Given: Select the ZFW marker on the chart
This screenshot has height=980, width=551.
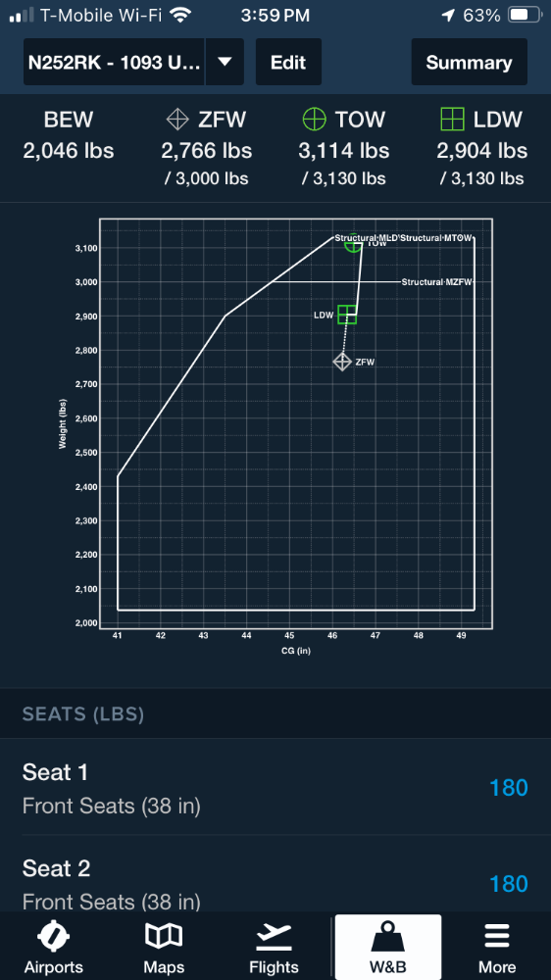Looking at the screenshot, I should 342,362.
